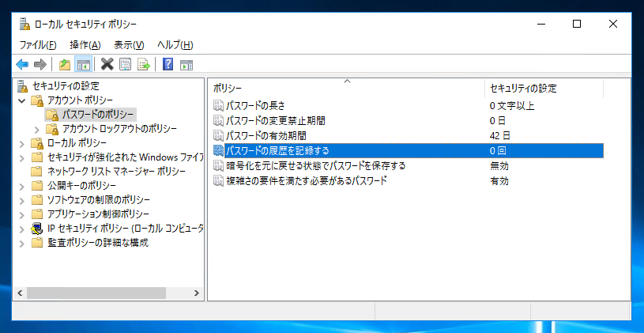Click the パスワードの有効期間 policy icon

[x=218, y=136]
